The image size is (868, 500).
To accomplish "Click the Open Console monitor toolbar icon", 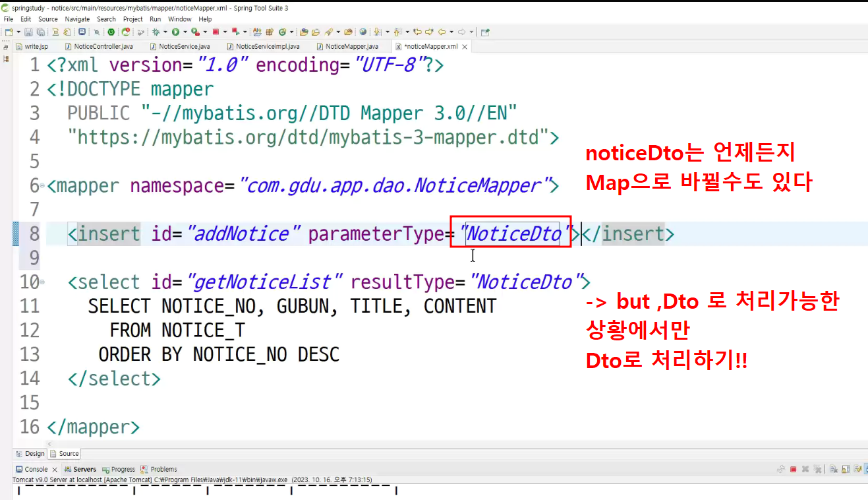I will tap(82, 32).
